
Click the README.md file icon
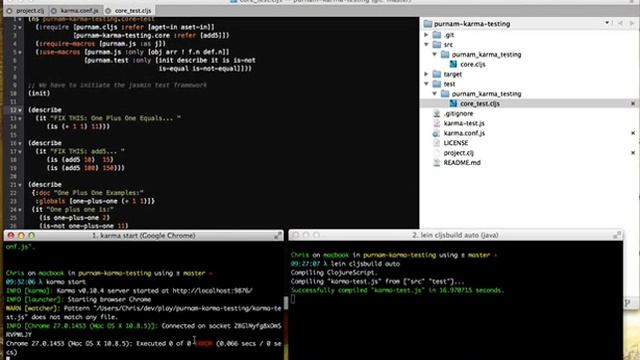point(437,162)
